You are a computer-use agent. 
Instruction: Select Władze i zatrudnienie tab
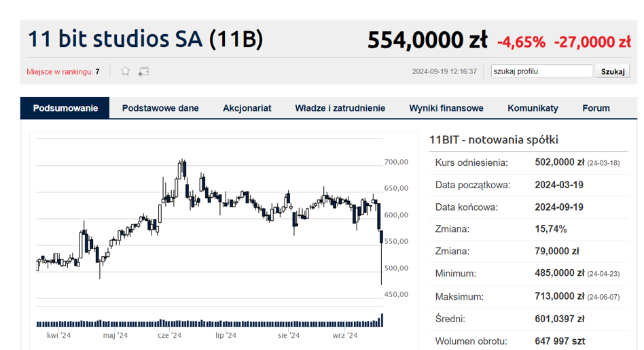[340, 108]
